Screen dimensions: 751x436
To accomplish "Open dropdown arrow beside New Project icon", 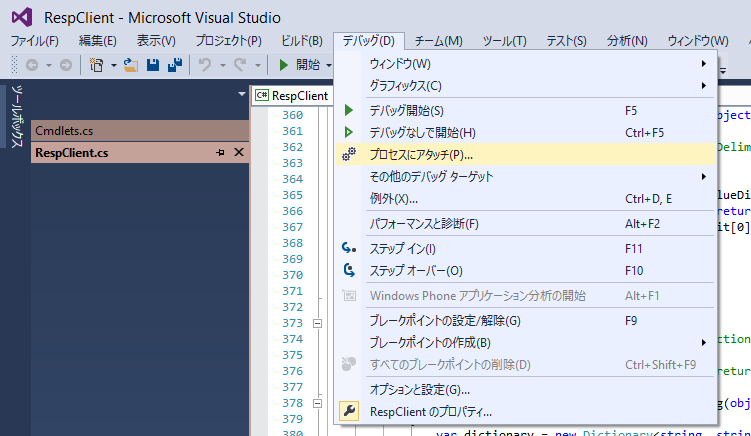I will pos(114,65).
